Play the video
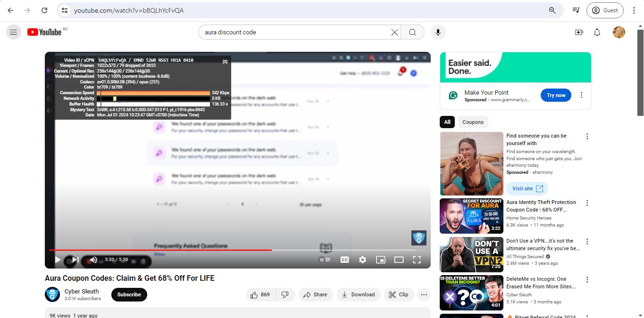This screenshot has width=644, height=318. (x=58, y=260)
